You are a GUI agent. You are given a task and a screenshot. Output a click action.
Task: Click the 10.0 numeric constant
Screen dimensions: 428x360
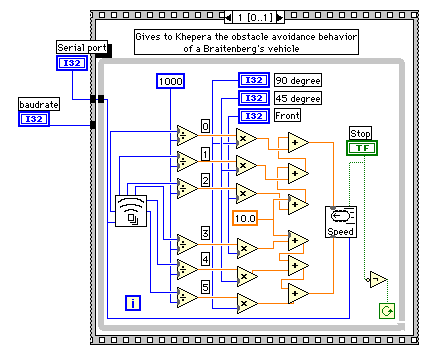(x=245, y=218)
